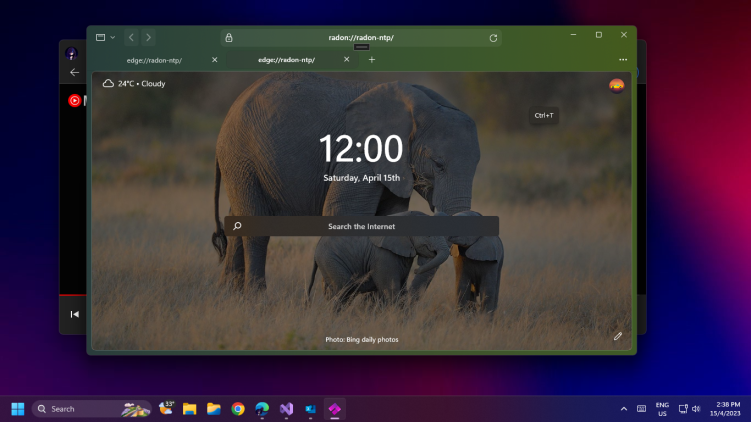
Task: Click the magnifier icon in search box
Action: (x=238, y=226)
